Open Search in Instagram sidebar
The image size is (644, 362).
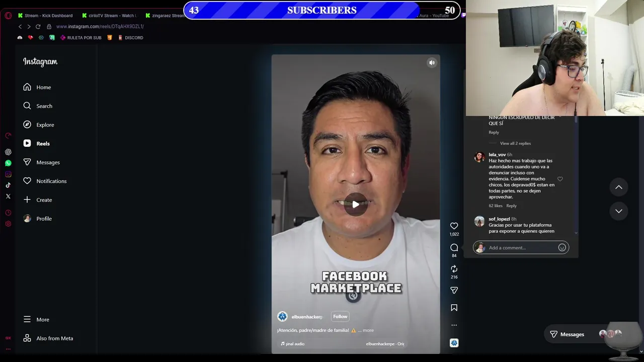tap(37, 106)
